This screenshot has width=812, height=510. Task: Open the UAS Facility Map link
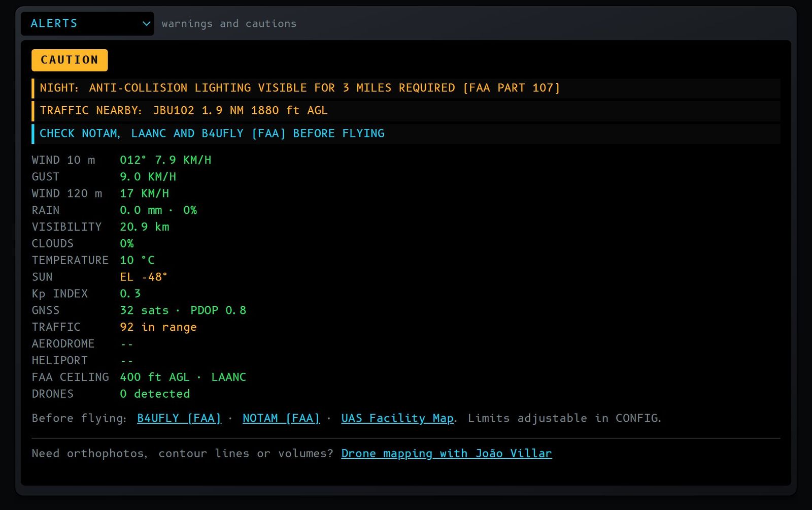(x=397, y=418)
